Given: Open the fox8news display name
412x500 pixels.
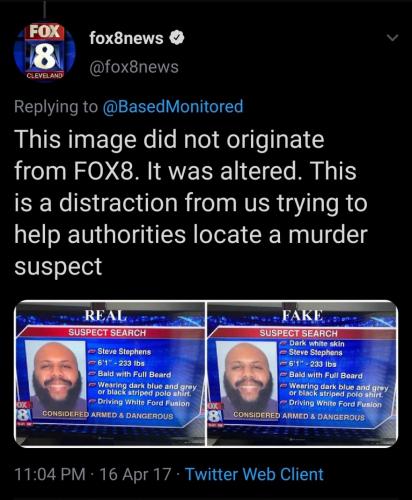Looking at the screenshot, I should [x=126, y=38].
